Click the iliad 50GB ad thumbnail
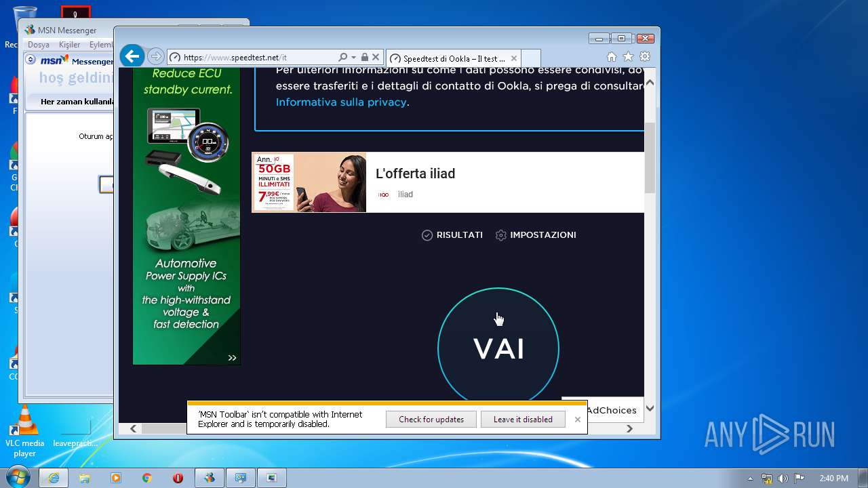The image size is (868, 488). (309, 182)
